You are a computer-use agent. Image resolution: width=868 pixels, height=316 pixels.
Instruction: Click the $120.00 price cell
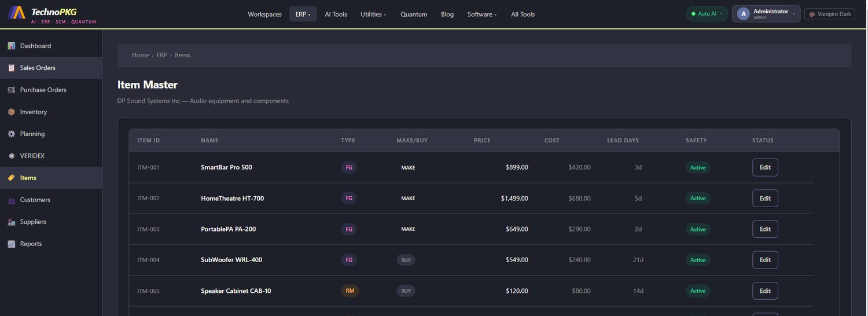517,291
